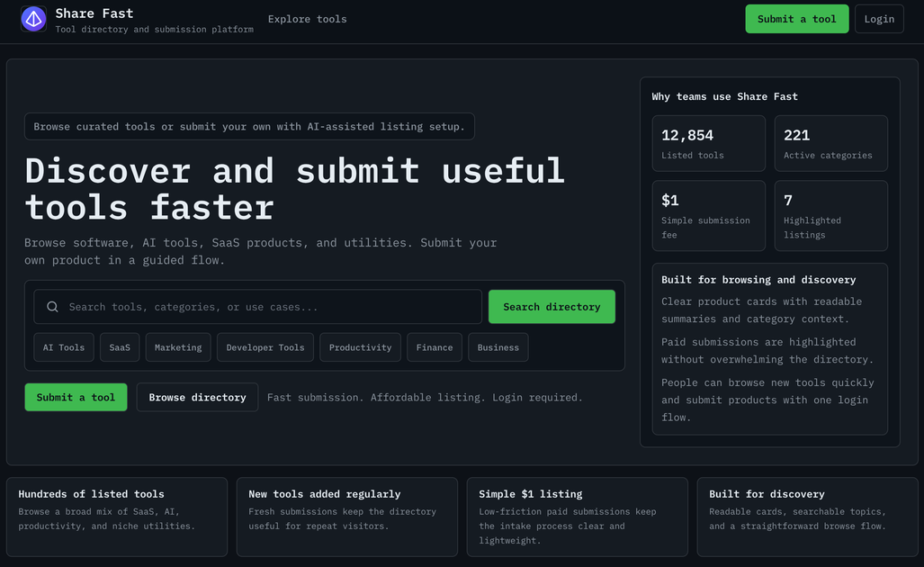The width and height of the screenshot is (924, 567).
Task: Click the header Submit a tool button
Action: [x=797, y=19]
